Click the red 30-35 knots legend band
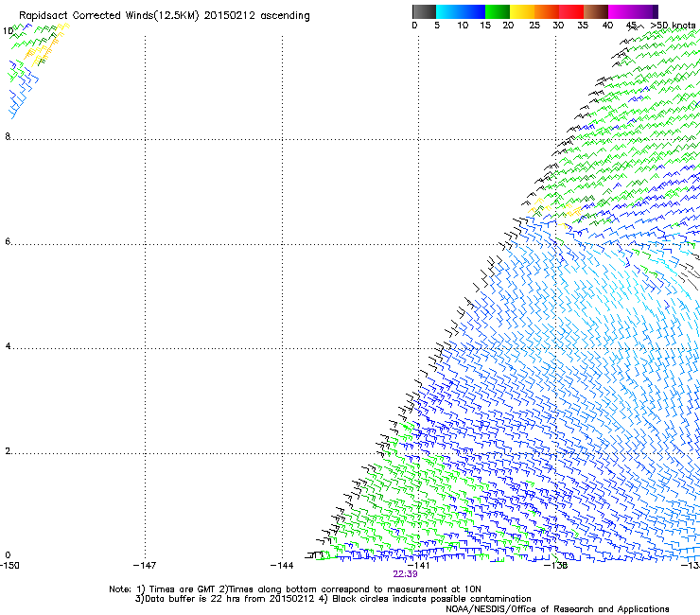This screenshot has width=700, height=615. tap(571, 11)
